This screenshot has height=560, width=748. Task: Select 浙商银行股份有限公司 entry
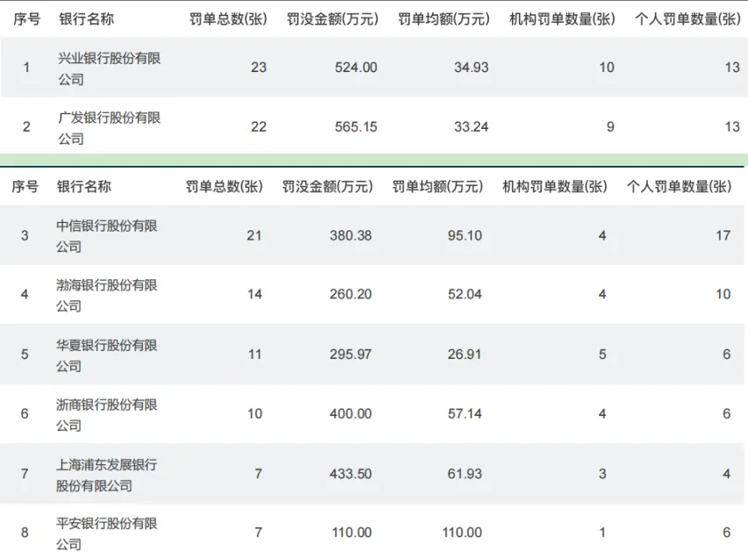(107, 414)
